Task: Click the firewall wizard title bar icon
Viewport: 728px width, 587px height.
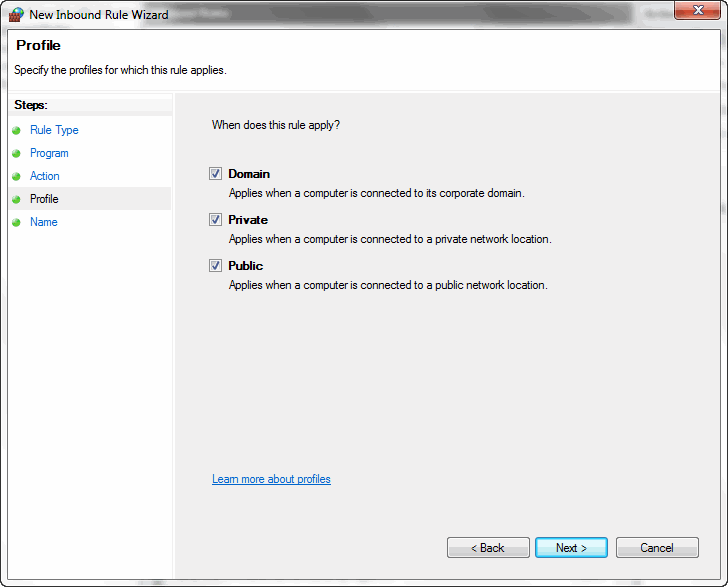Action: [x=16, y=14]
